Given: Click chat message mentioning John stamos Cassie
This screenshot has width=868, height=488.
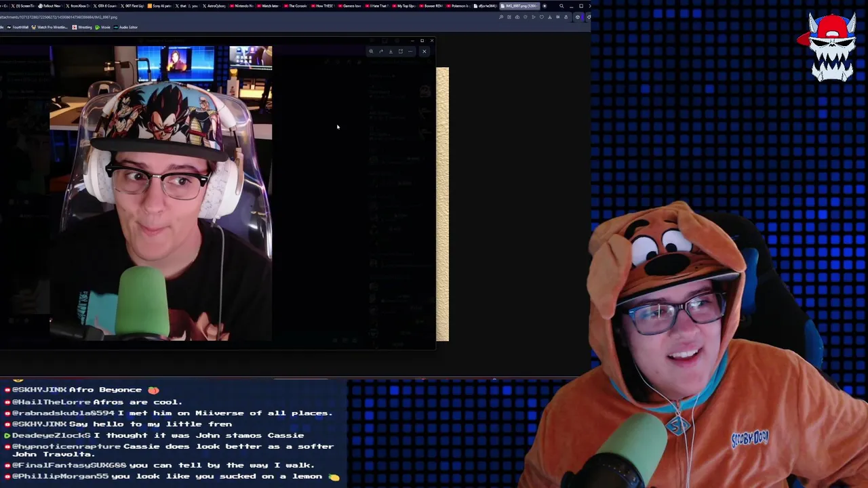Looking at the screenshot, I should [155, 435].
